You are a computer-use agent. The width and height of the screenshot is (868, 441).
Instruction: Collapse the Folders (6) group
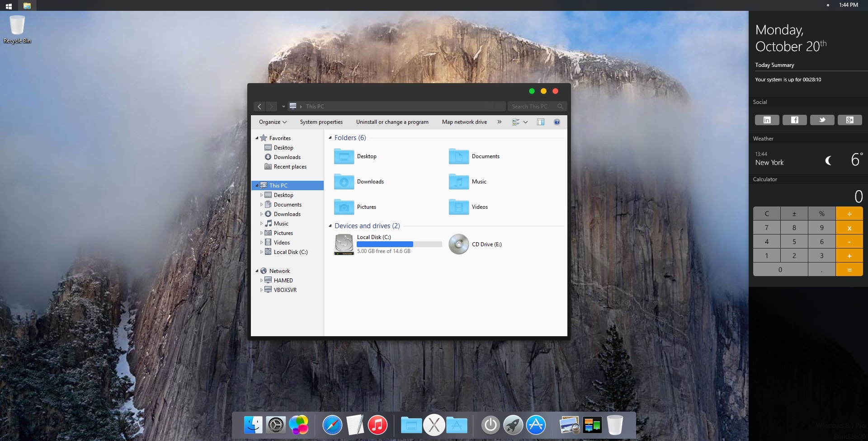pos(330,138)
